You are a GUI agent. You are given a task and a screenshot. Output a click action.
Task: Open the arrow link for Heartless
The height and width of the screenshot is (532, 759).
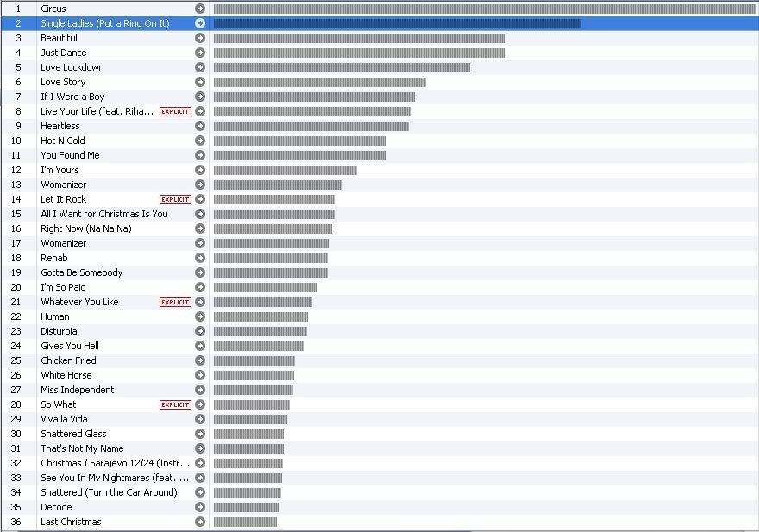point(200,126)
